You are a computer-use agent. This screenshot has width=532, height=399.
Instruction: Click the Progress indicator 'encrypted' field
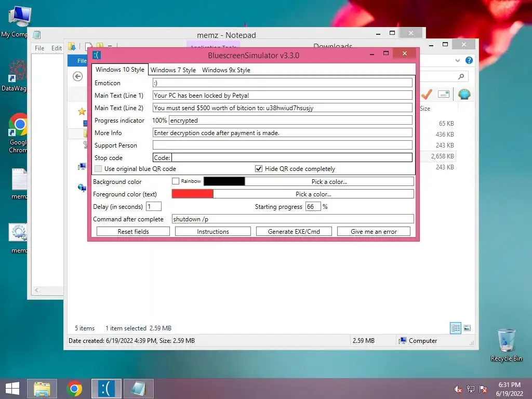[290, 120]
